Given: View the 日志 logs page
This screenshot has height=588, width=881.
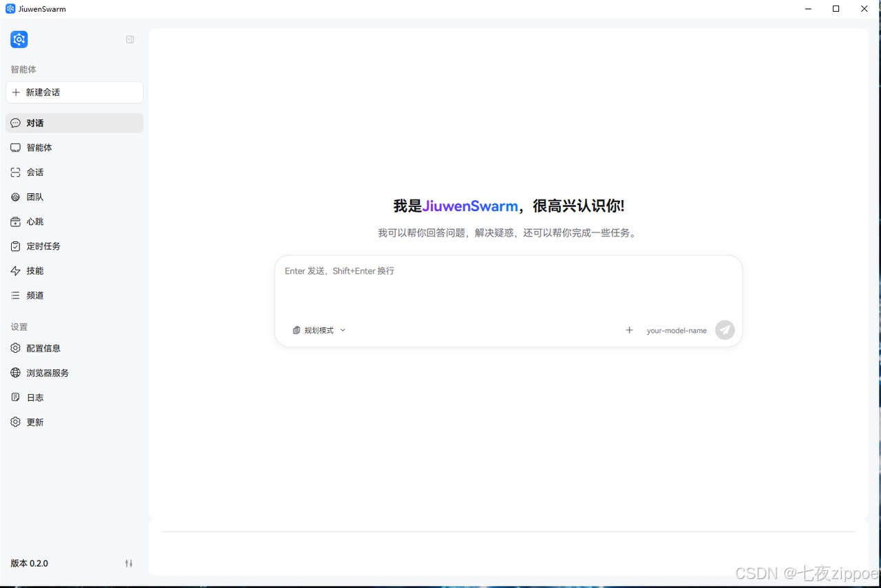Looking at the screenshot, I should click(74, 398).
